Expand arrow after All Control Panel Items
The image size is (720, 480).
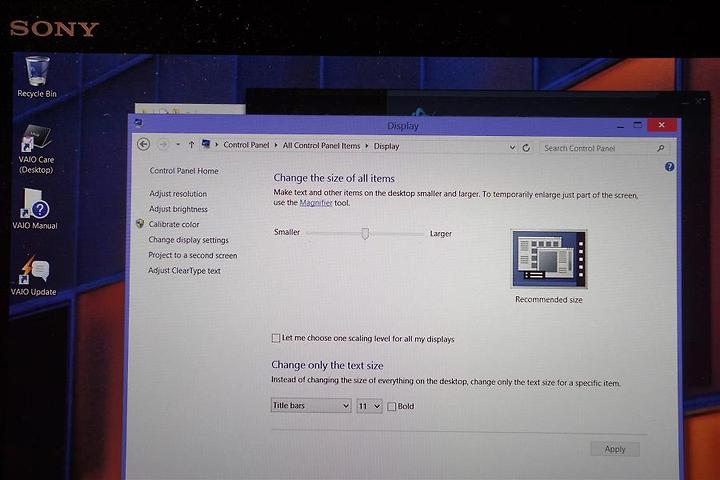(367, 146)
